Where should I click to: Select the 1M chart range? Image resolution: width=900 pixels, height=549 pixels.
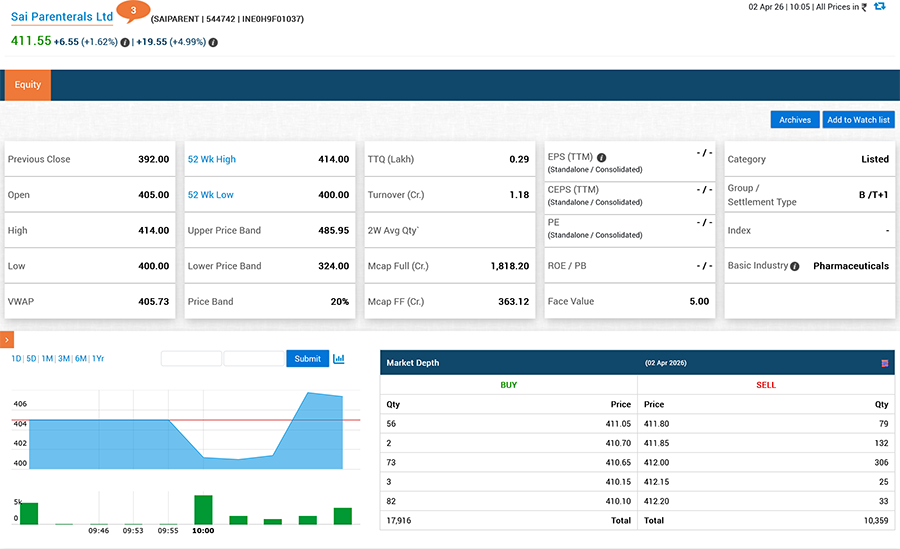click(47, 359)
